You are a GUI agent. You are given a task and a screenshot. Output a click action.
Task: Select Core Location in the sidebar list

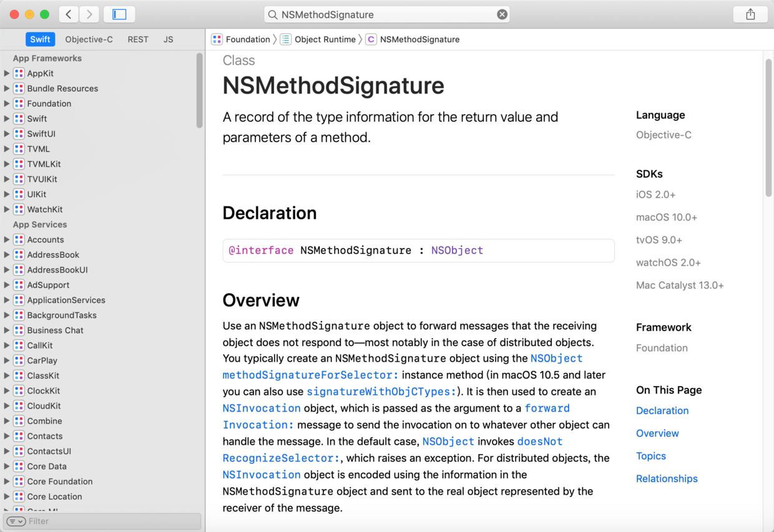[55, 496]
